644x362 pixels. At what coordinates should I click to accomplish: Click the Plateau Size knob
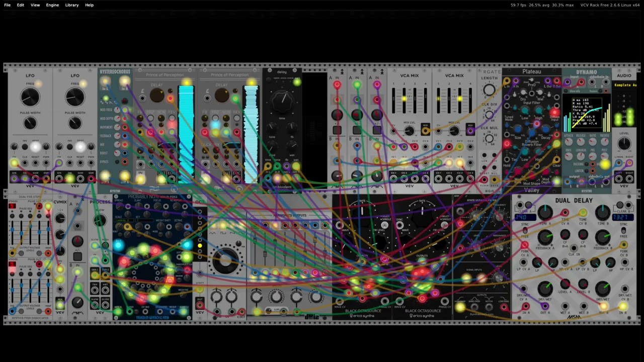point(518,129)
